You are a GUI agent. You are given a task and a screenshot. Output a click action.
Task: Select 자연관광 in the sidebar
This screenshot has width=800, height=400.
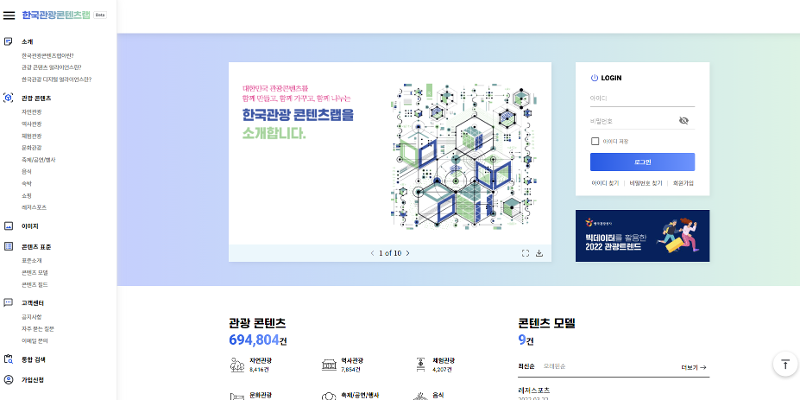[32, 112]
